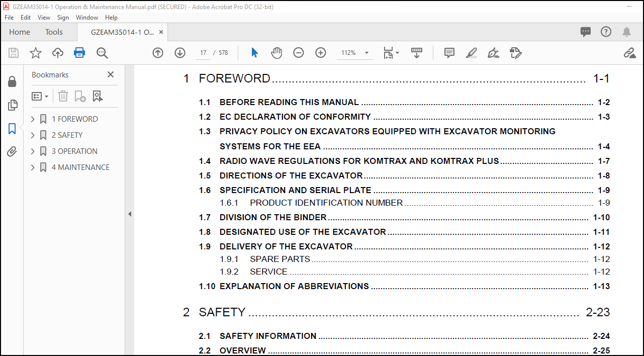The height and width of the screenshot is (356, 644).
Task: Activate the hand pan tool
Action: point(277,53)
